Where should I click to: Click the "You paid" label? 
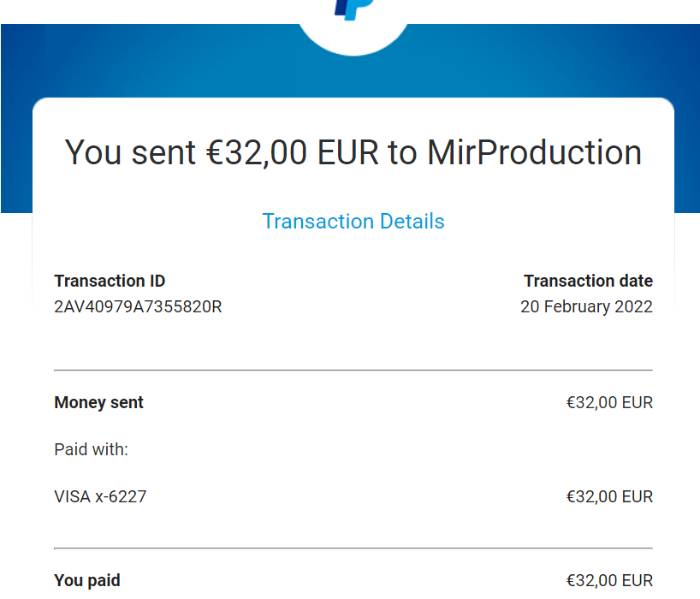tap(87, 580)
